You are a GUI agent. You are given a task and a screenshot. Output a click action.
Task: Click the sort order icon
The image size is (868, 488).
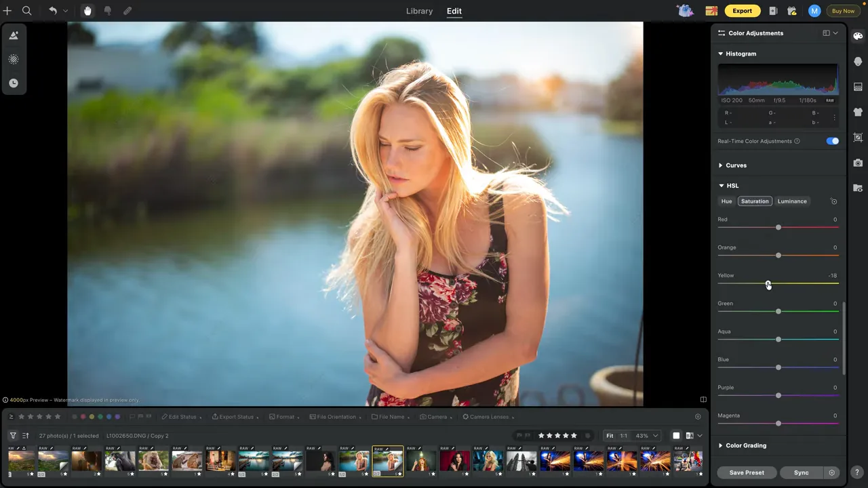tap(26, 436)
